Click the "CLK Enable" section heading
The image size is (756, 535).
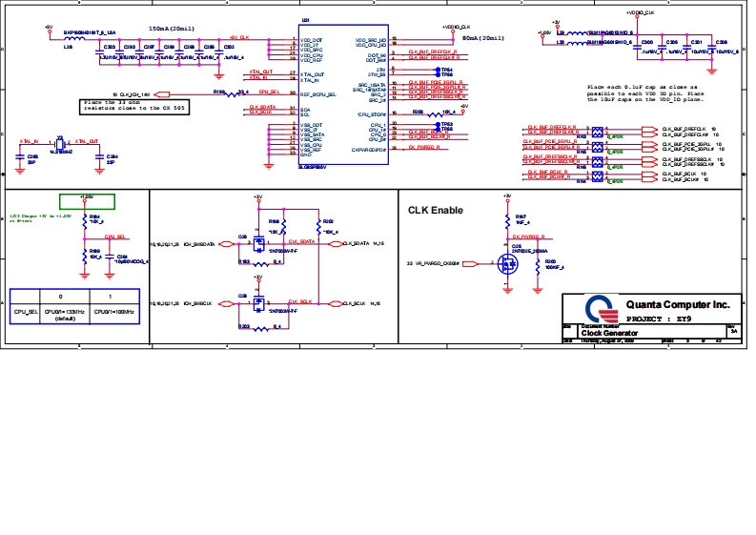click(x=437, y=211)
